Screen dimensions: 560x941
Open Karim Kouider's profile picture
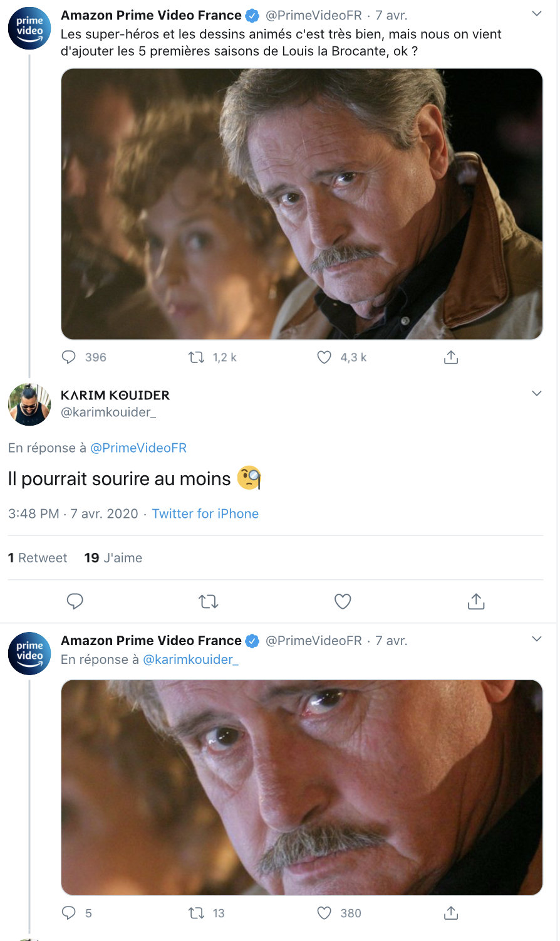click(29, 404)
